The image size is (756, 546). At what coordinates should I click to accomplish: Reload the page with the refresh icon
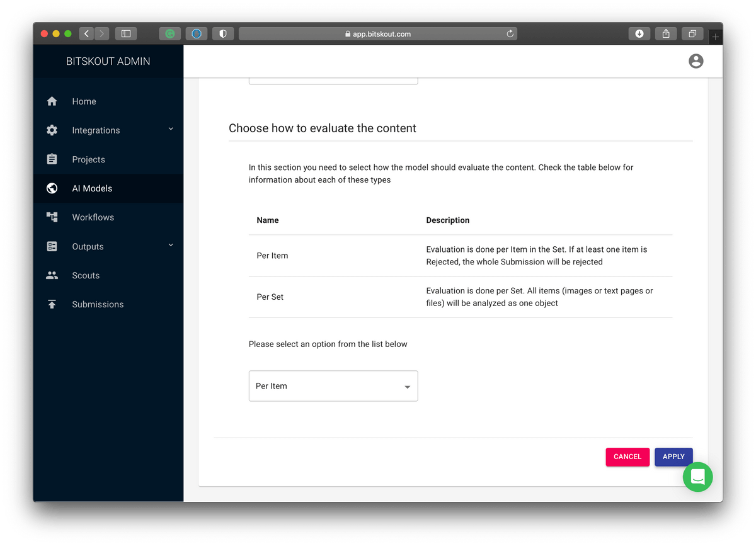510,34
